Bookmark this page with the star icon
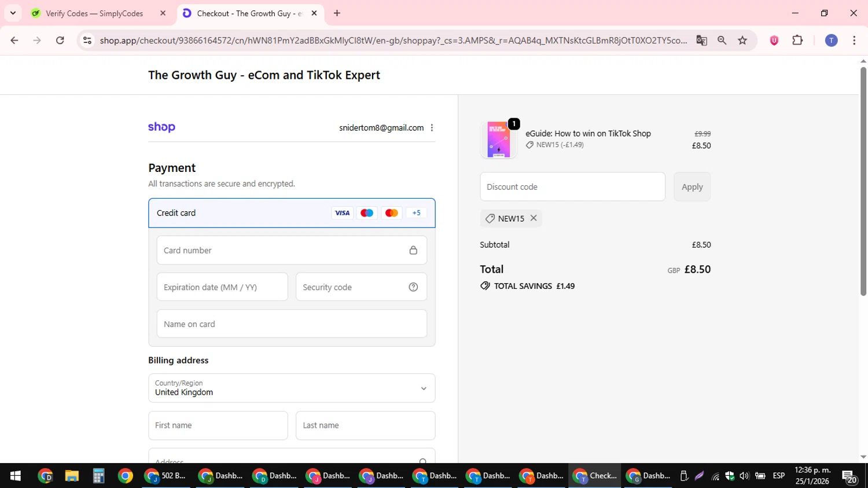Viewport: 868px width, 488px height. (742, 41)
